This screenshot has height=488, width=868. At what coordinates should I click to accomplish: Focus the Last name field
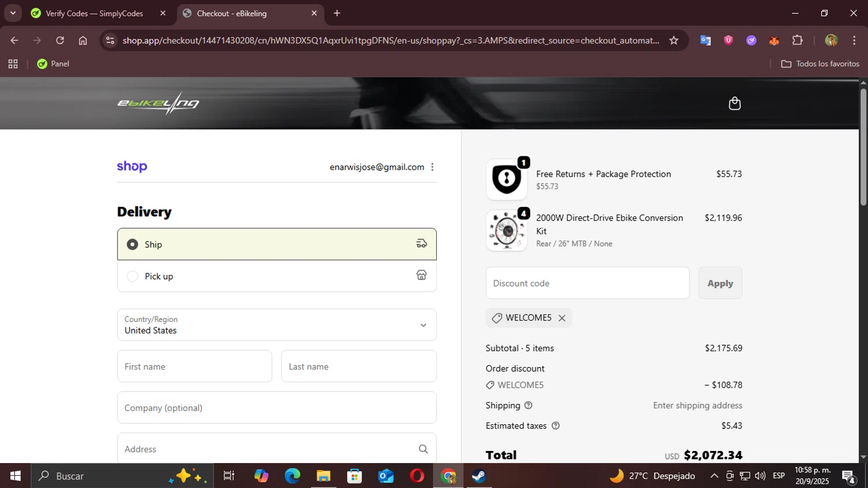(359, 366)
